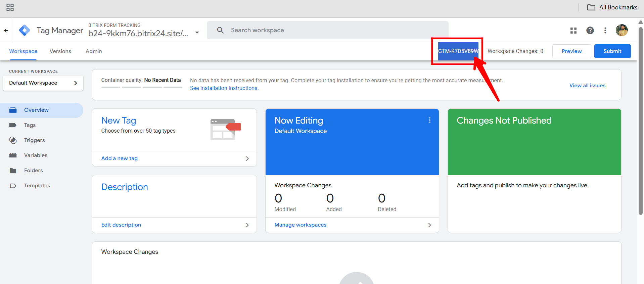Open the browser tab groups grid icon

pyautogui.click(x=10, y=7)
